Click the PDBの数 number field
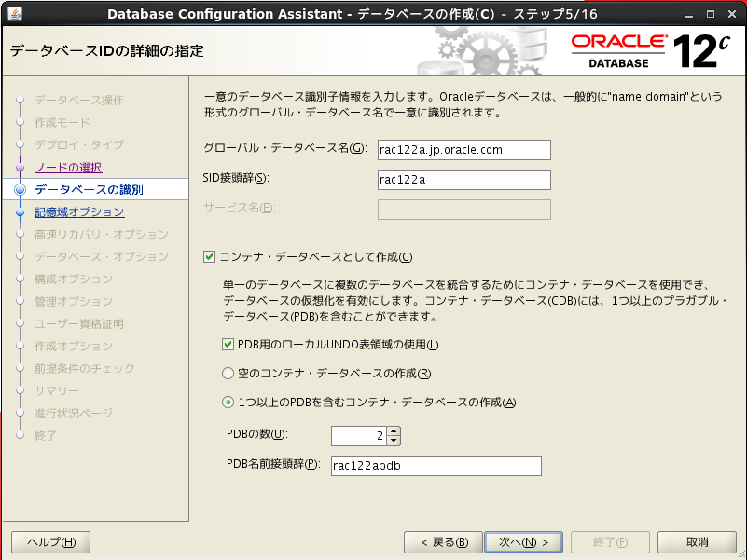This screenshot has width=747, height=560. (x=359, y=436)
